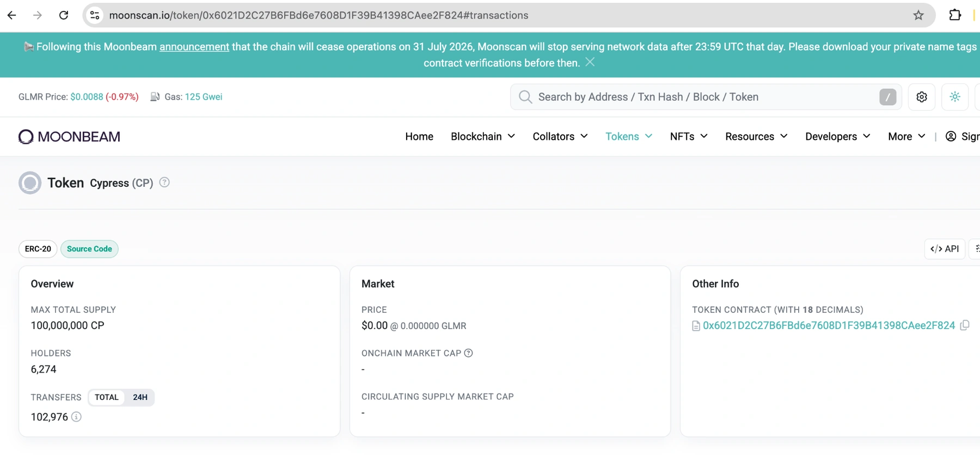
Task: Click search magnifier icon
Action: (525, 97)
